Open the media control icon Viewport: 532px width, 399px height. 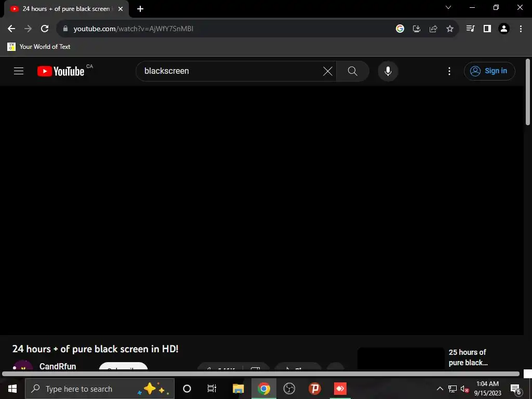tap(470, 29)
